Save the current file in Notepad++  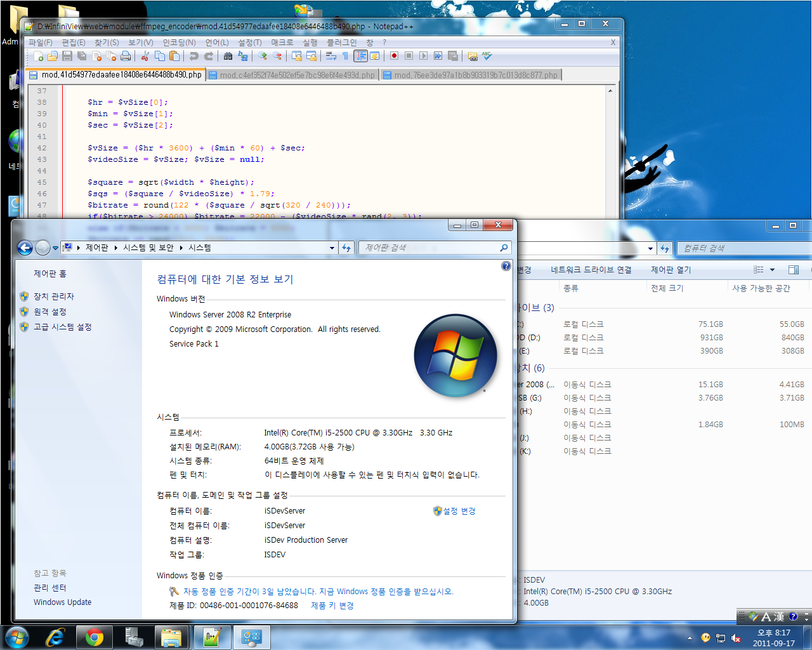[x=67, y=56]
